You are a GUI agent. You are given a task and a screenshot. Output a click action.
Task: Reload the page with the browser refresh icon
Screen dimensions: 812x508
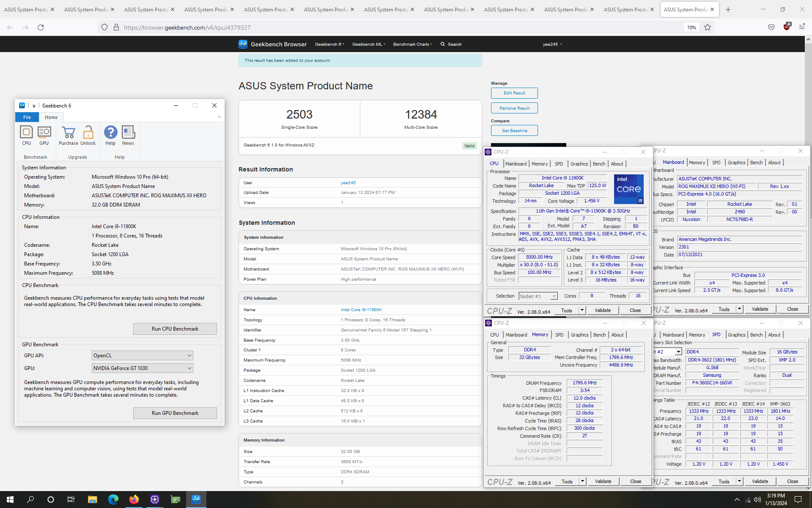click(x=41, y=28)
